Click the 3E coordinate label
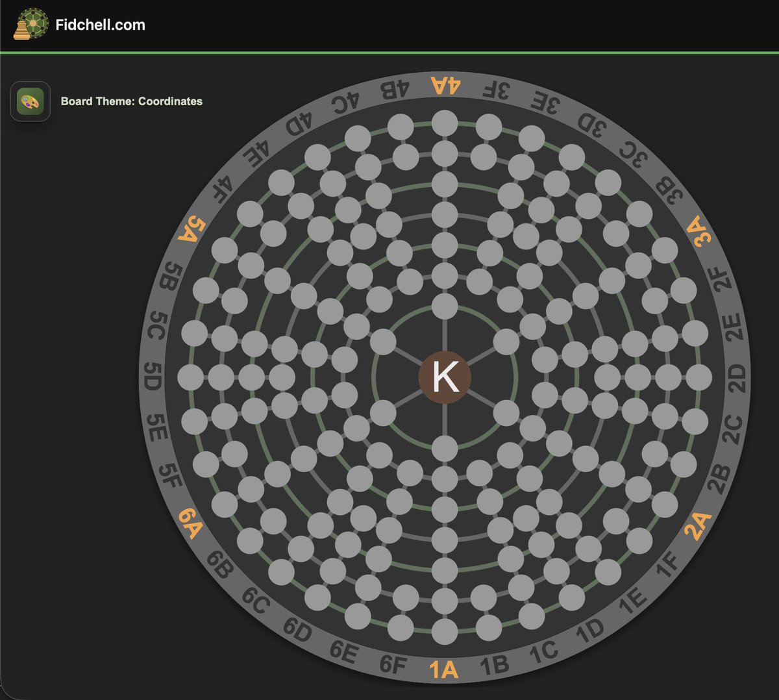The height and width of the screenshot is (700, 779). [544, 102]
